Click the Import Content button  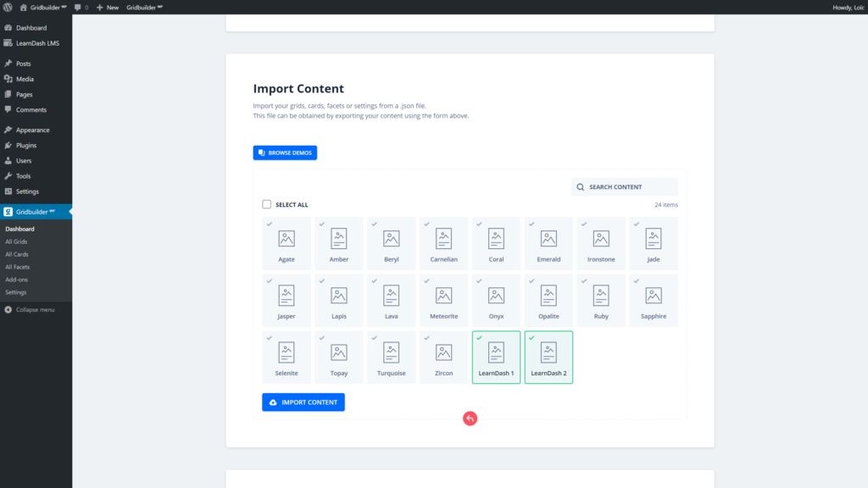pyautogui.click(x=303, y=402)
